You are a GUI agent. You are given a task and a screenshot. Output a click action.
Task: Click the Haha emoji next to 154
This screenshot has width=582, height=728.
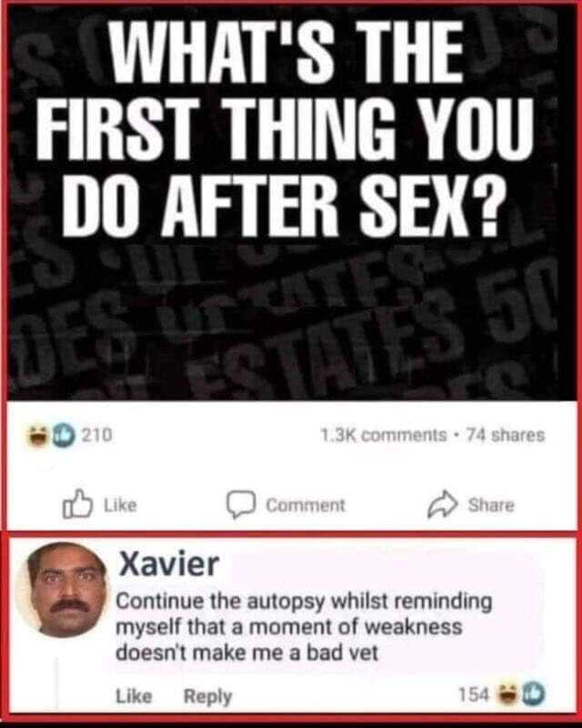(x=507, y=694)
